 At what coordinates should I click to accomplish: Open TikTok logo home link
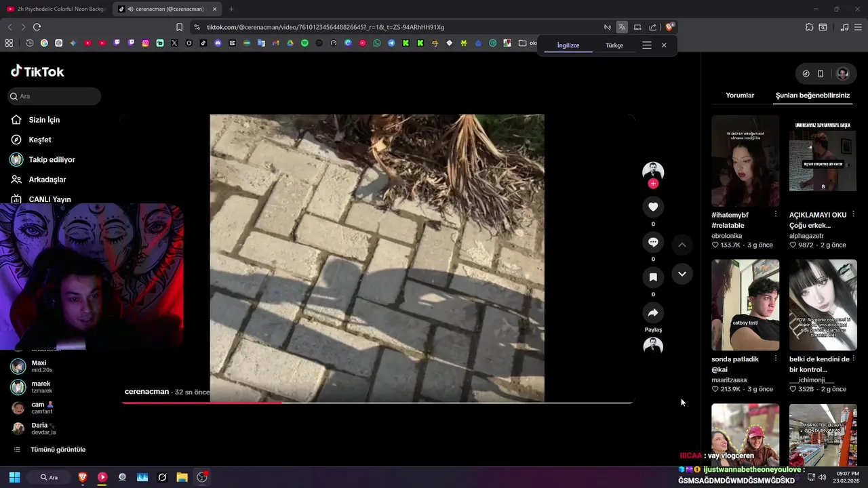pyautogui.click(x=37, y=71)
